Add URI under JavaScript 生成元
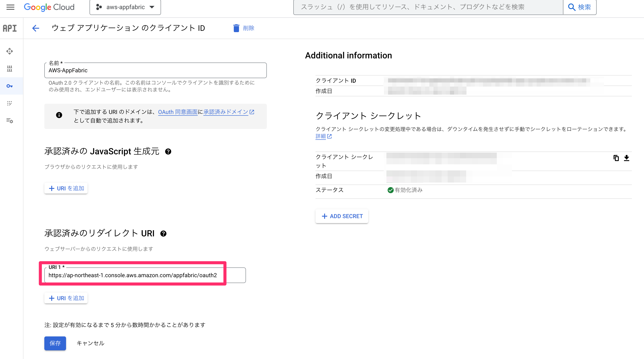This screenshot has width=644, height=359. pos(66,188)
